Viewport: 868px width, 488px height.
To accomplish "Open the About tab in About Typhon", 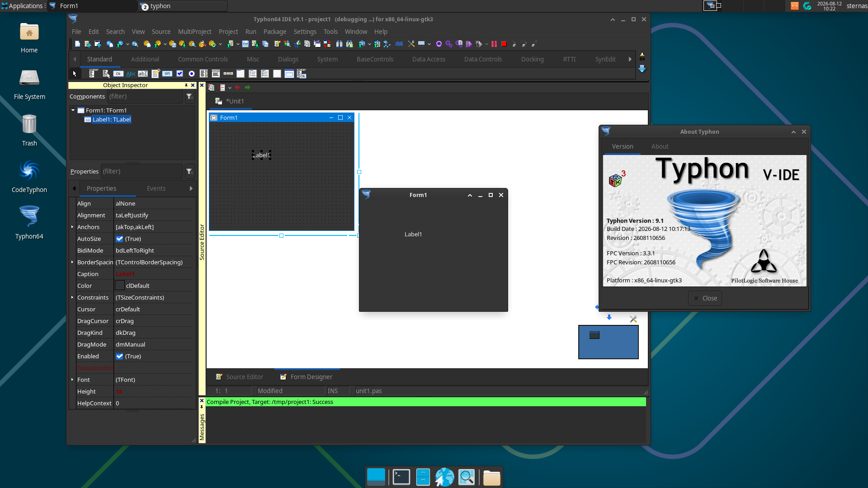I will (x=660, y=146).
